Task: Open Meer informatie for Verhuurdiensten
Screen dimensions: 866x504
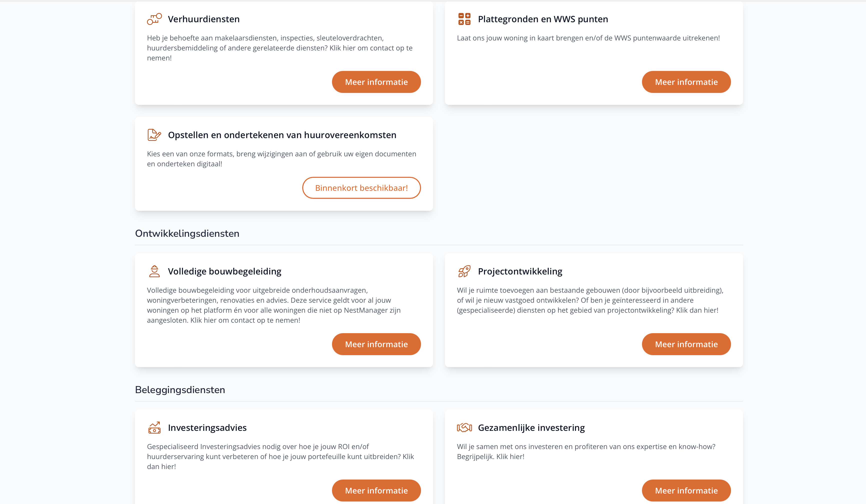Action: coord(376,82)
